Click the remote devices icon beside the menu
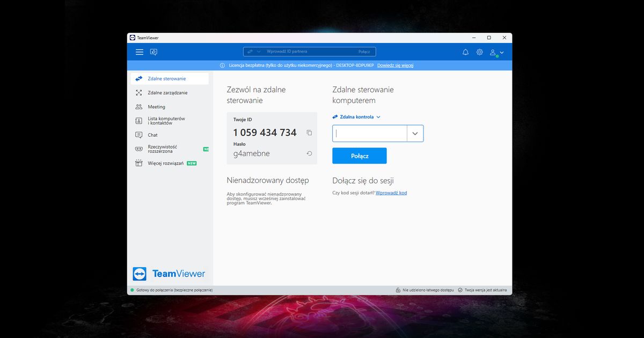This screenshot has width=644, height=338. pyautogui.click(x=153, y=52)
